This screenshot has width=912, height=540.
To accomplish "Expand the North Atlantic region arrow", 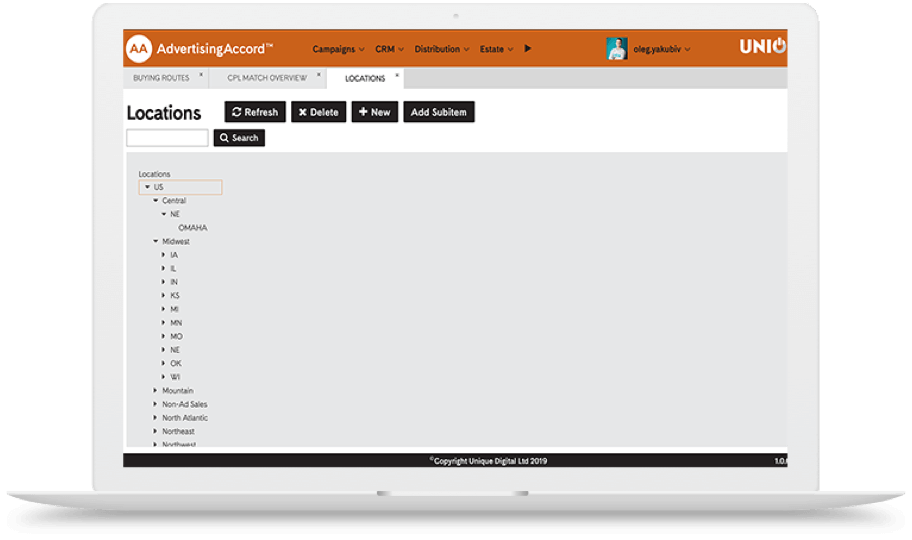I will click(x=155, y=418).
